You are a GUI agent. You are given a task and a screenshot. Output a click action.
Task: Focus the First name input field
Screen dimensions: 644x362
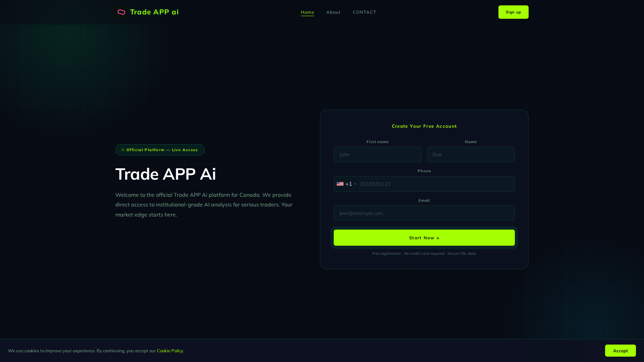point(378,155)
